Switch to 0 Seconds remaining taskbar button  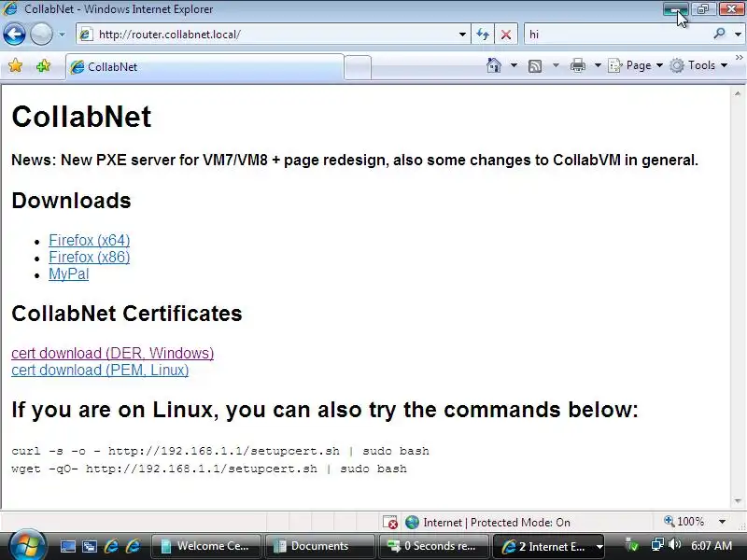tap(433, 546)
